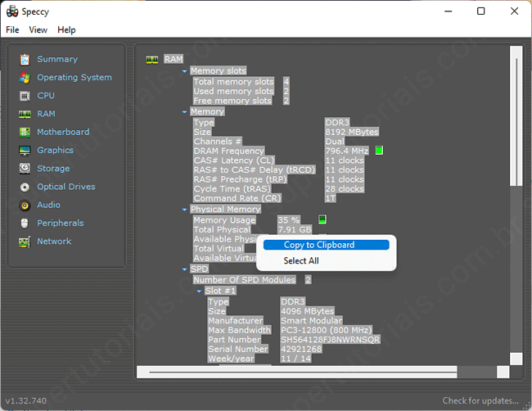Choose Select All in context menu
Screen dimensions: 532x411
(x=301, y=261)
